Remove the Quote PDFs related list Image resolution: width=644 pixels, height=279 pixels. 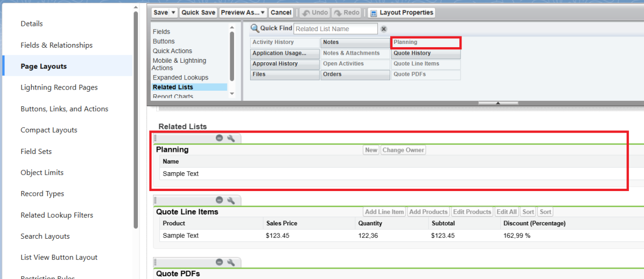pos(219,262)
